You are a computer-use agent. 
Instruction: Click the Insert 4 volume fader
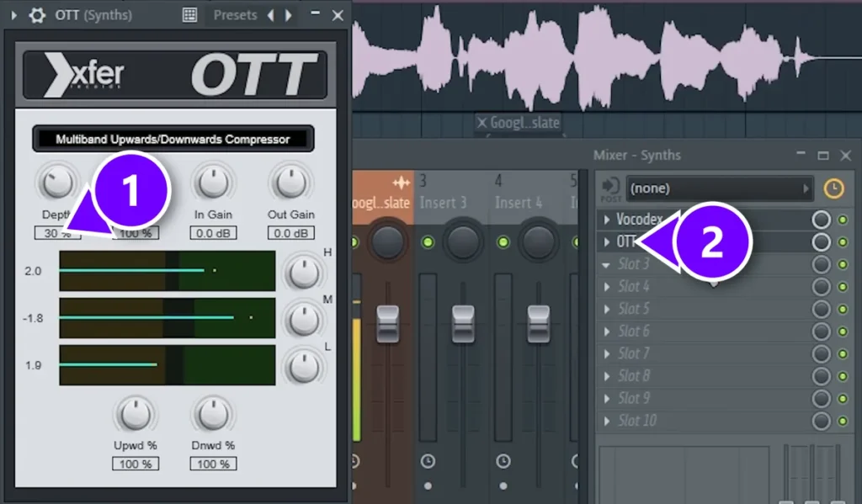pos(538,324)
